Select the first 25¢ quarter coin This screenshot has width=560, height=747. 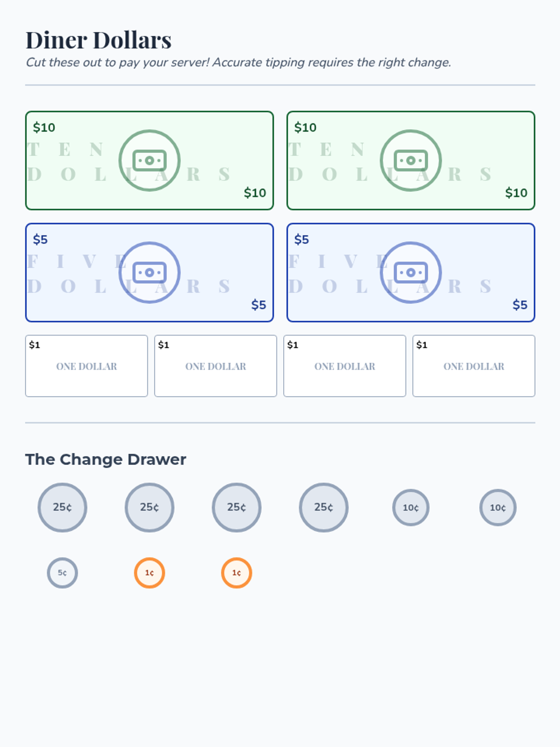(x=63, y=507)
